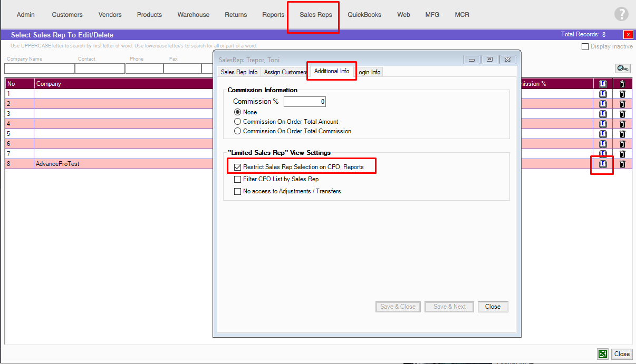Click the Commission % input field
Image resolution: width=636 pixels, height=364 pixels.
(305, 101)
